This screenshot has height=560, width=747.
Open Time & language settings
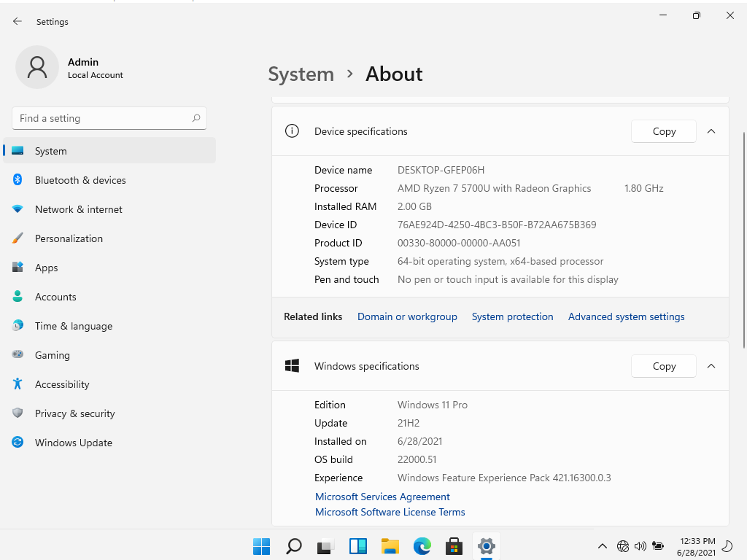pos(109,326)
